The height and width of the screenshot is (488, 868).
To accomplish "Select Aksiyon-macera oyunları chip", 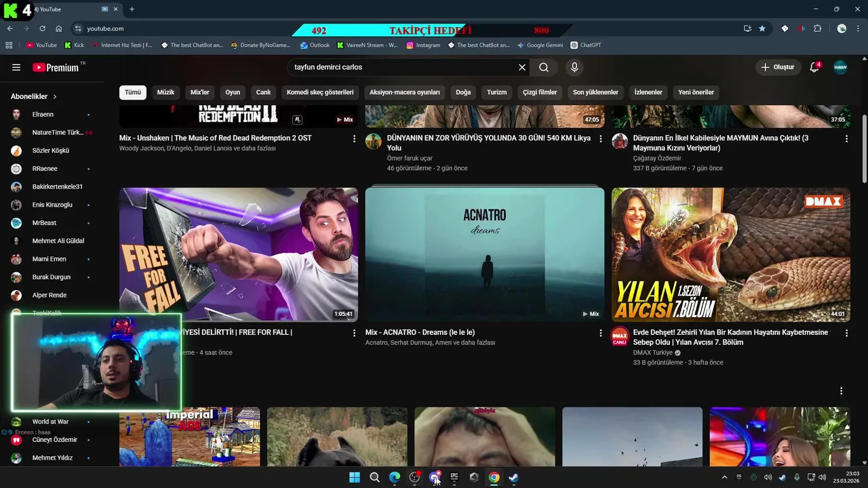I will coord(405,92).
